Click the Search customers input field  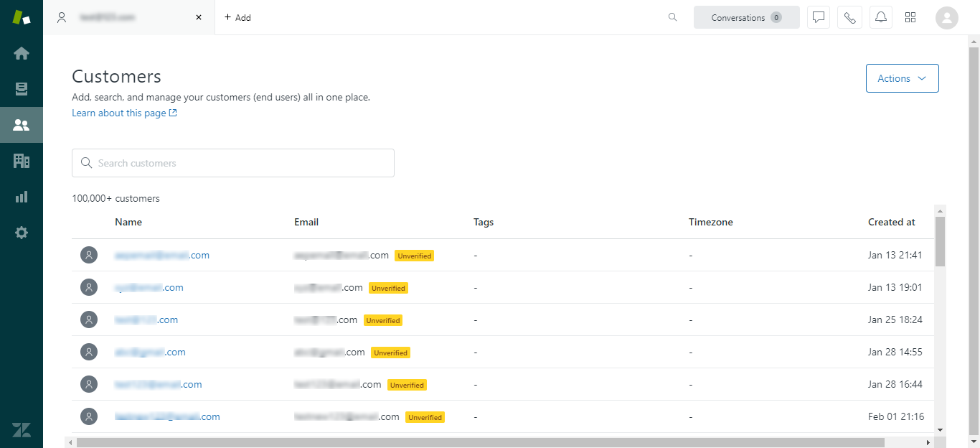(233, 163)
